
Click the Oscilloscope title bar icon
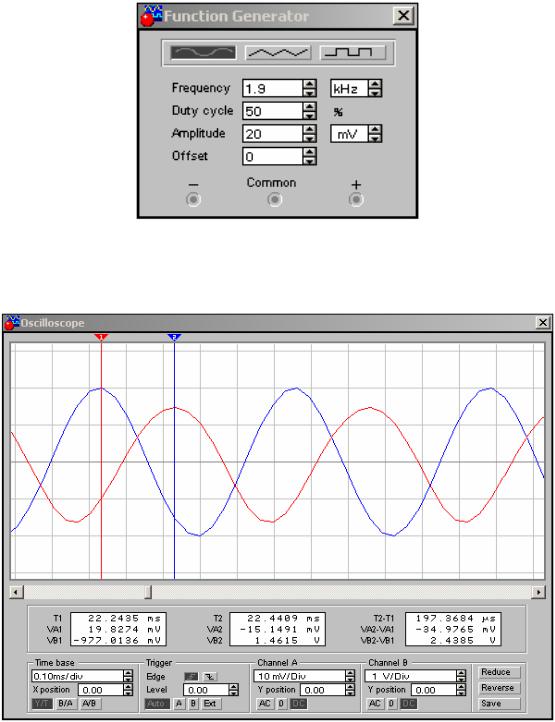tap(12, 323)
